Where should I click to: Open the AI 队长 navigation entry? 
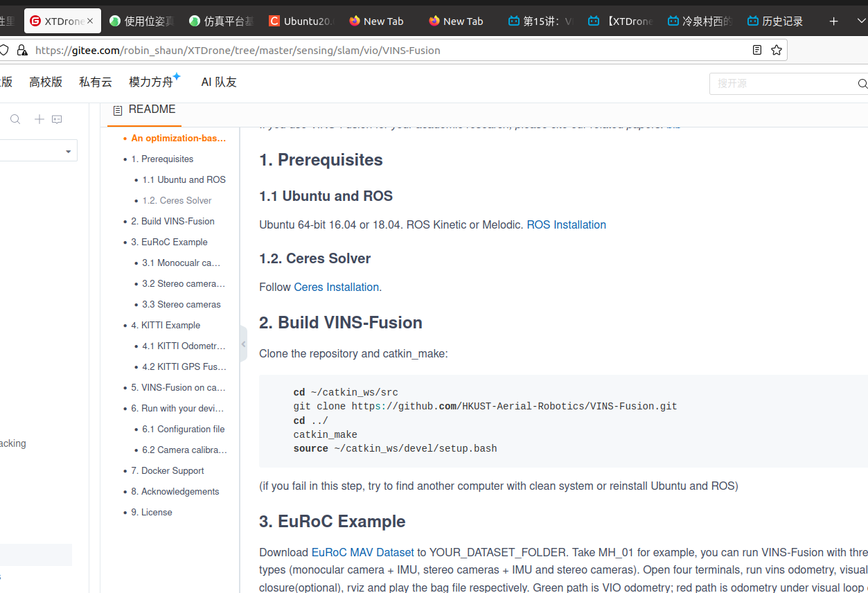pos(218,82)
